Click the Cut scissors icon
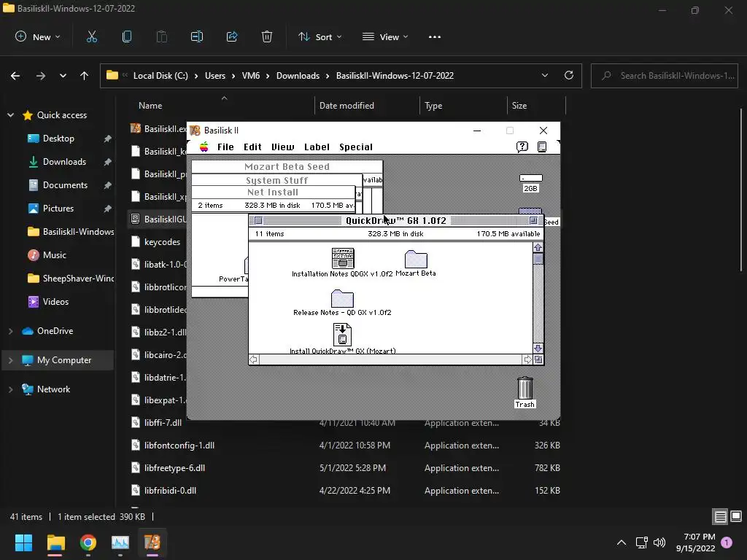The height and width of the screenshot is (560, 747). (x=91, y=36)
